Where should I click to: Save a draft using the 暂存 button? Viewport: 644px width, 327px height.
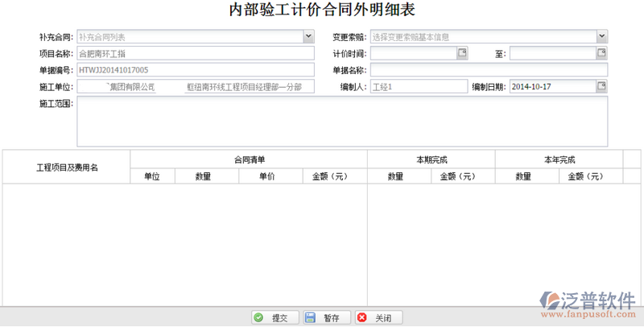tap(326, 318)
